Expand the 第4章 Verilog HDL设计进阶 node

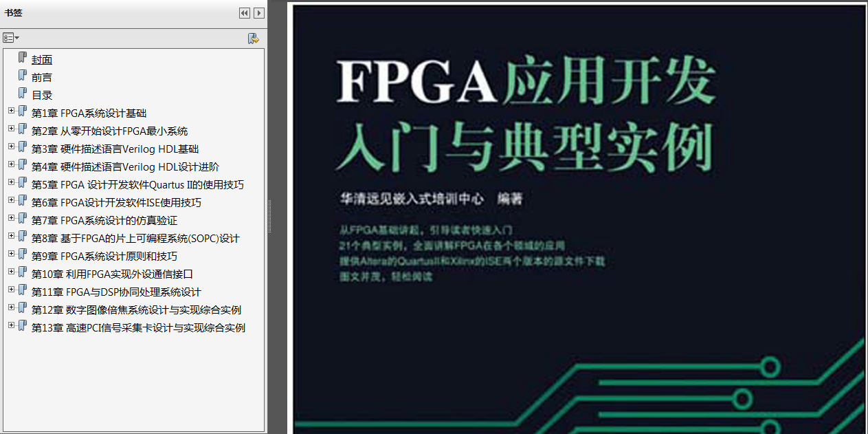(11, 164)
